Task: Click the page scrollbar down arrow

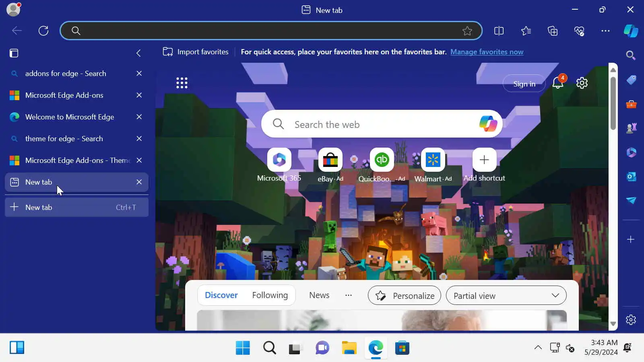Action: coord(613,324)
